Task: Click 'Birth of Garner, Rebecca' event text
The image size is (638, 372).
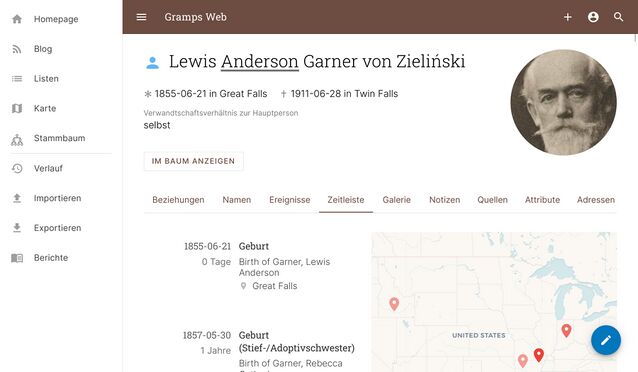Action: (291, 363)
